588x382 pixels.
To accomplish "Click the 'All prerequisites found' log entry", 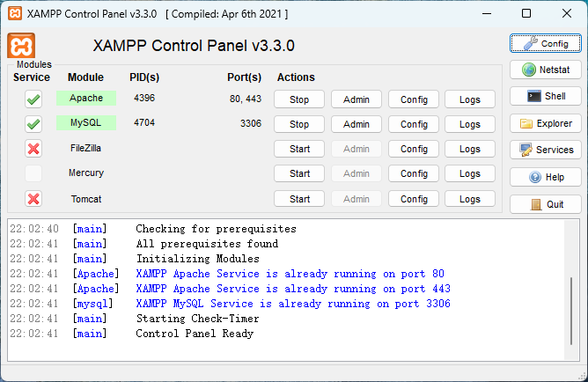I will [207, 244].
